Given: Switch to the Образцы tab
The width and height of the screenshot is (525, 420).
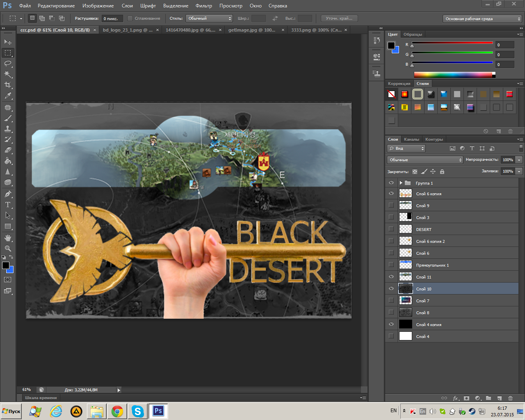Looking at the screenshot, I should point(413,34).
